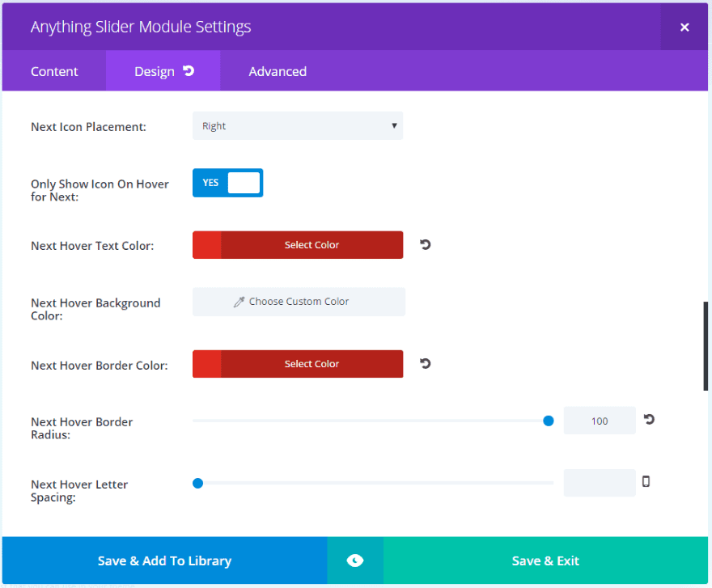Reset the Next Hover Border Radius value
Viewport: 712px width, 588px height.
(649, 419)
